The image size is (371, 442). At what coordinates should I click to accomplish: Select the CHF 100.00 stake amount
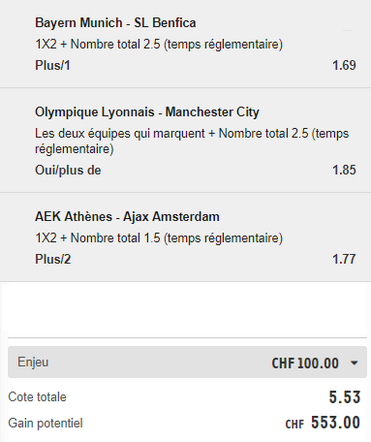coord(305,363)
